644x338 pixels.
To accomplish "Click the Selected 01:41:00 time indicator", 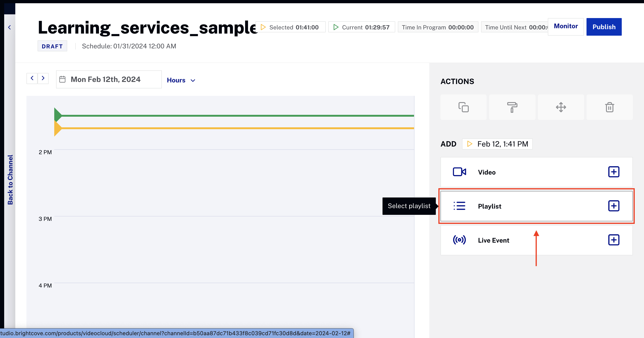I will [x=290, y=27].
